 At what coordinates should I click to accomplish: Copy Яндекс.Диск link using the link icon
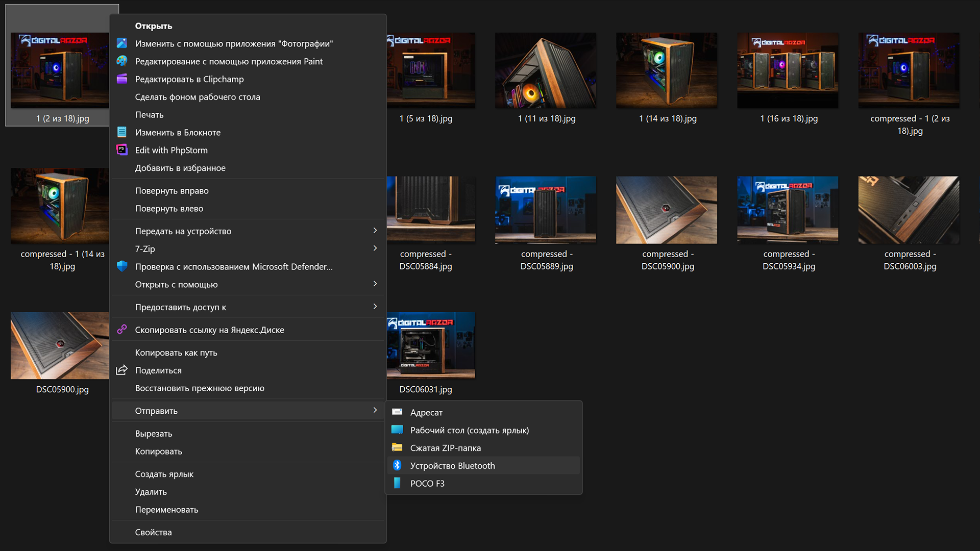122,330
